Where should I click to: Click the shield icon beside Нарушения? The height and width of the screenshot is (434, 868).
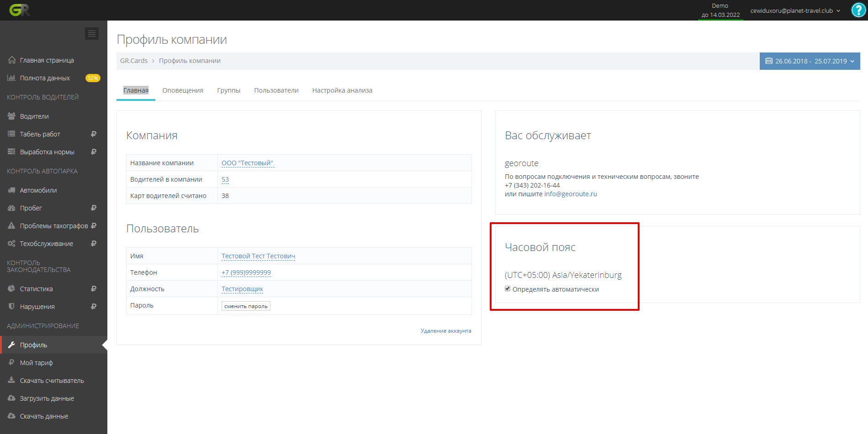pos(11,306)
